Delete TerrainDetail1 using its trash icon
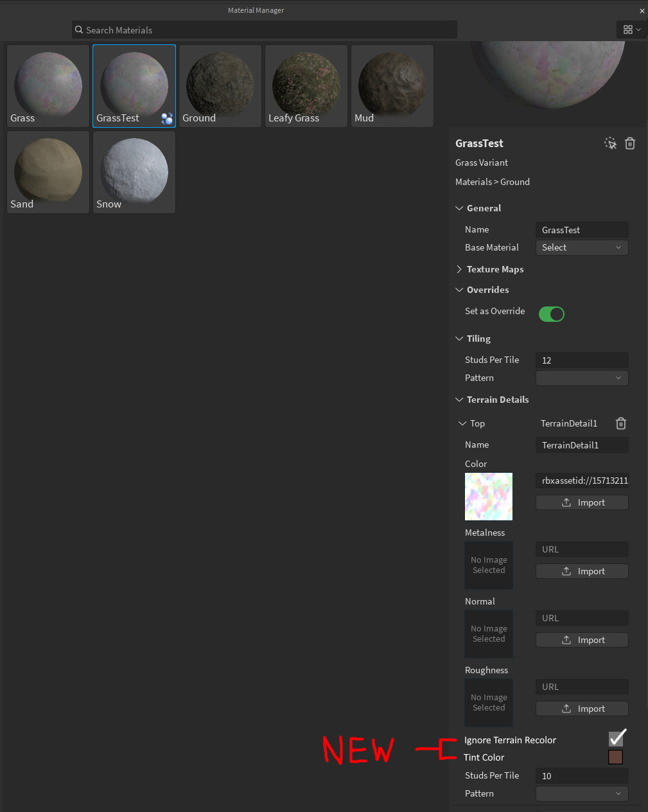The height and width of the screenshot is (812, 648). pos(620,423)
